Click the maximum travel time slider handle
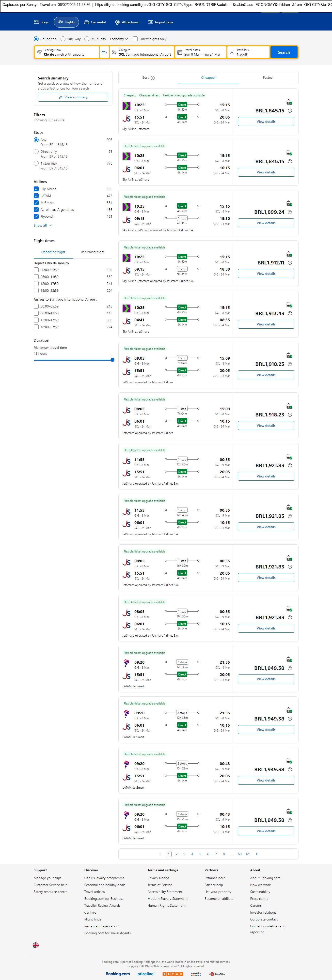The width and height of the screenshot is (332, 980). coord(112,360)
